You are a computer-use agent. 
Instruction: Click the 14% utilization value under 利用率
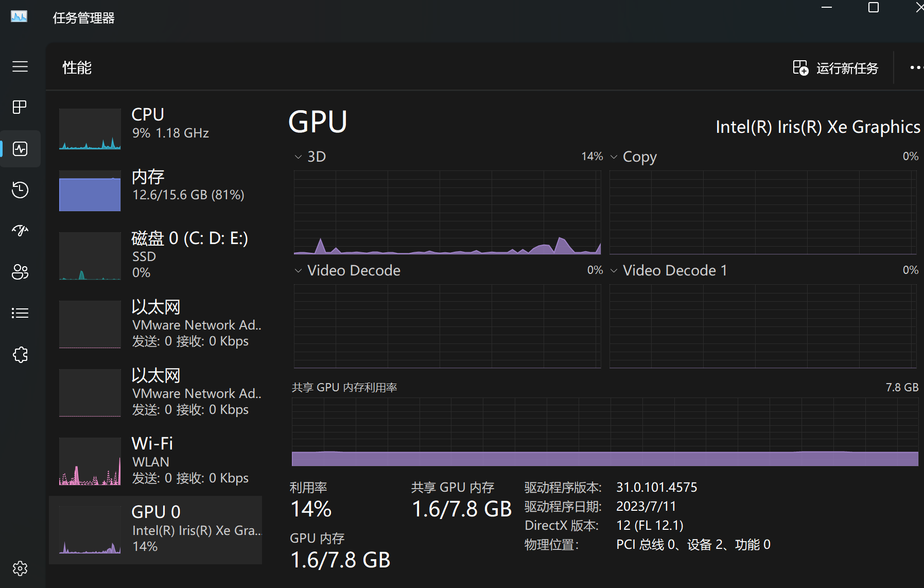coord(311,509)
